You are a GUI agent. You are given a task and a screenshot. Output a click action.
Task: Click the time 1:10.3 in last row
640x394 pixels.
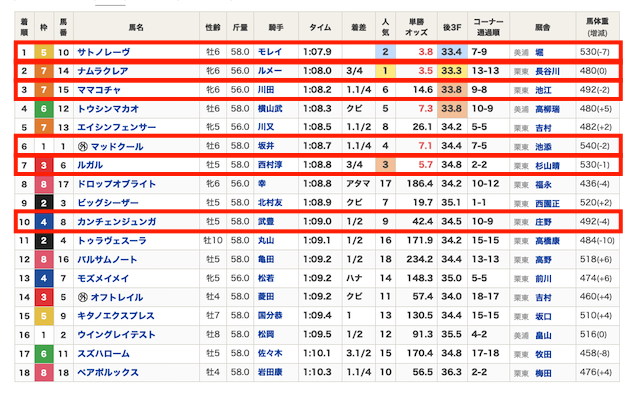(317, 372)
